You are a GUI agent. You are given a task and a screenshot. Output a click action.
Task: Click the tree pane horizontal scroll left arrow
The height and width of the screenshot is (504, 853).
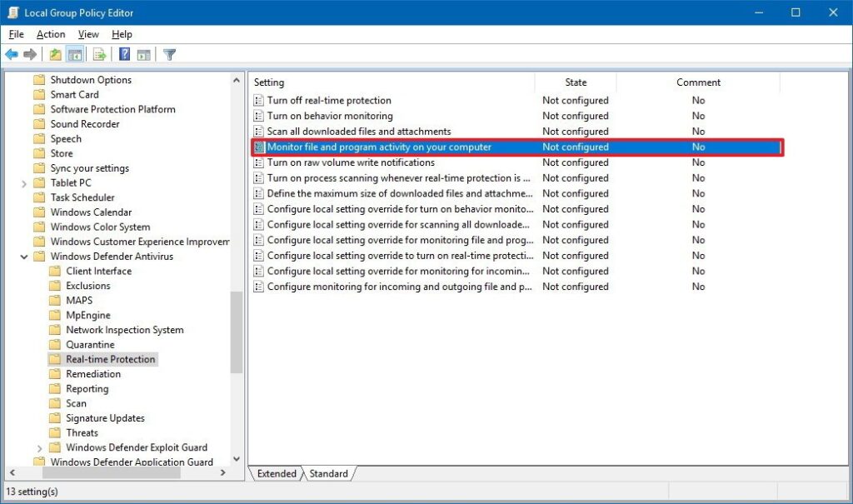[x=12, y=473]
